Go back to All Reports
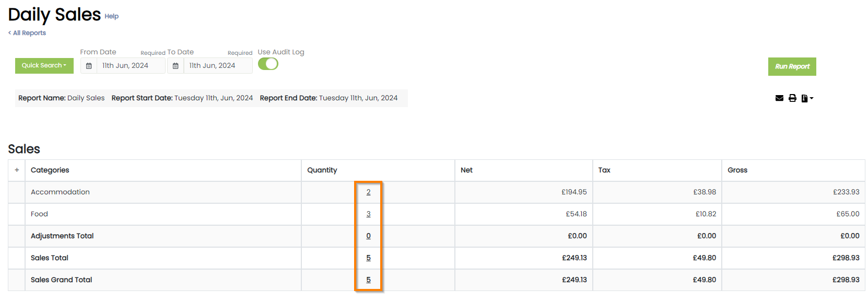The width and height of the screenshot is (868, 302). tap(27, 33)
